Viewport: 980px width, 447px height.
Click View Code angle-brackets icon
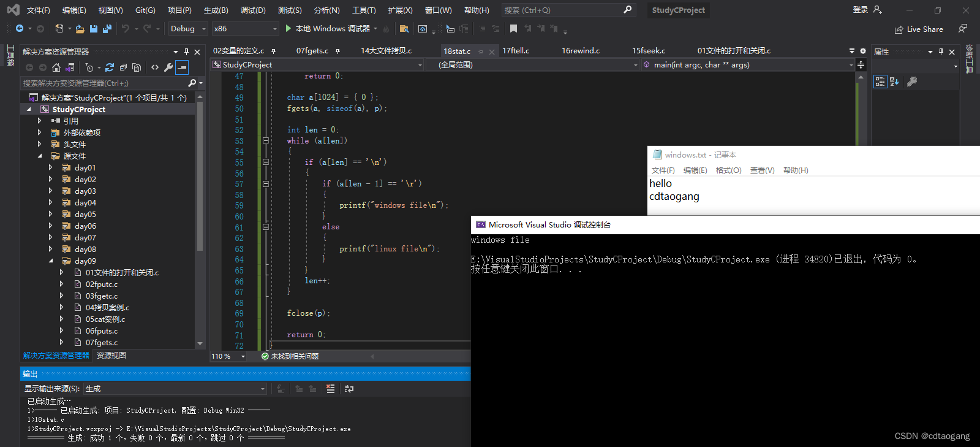(x=155, y=67)
